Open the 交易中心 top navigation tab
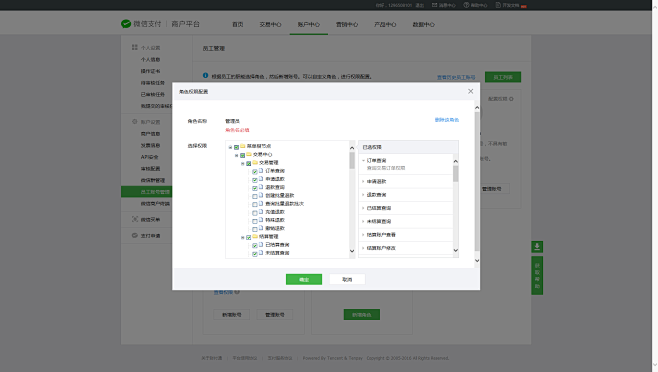 [270, 24]
